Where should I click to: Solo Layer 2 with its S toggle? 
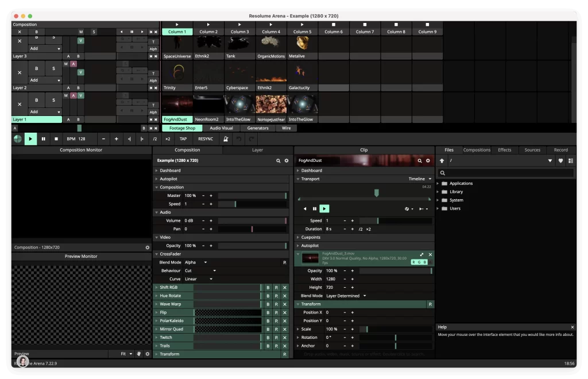pos(53,68)
